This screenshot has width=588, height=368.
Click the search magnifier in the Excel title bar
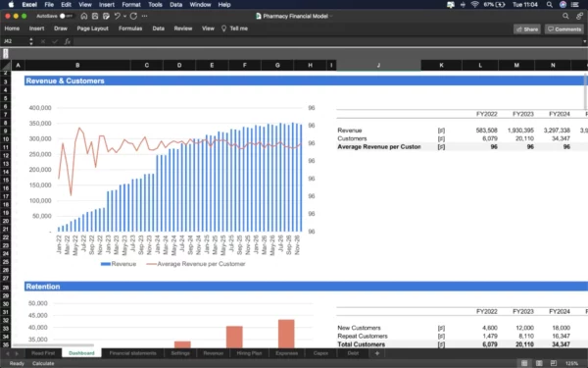pos(565,16)
